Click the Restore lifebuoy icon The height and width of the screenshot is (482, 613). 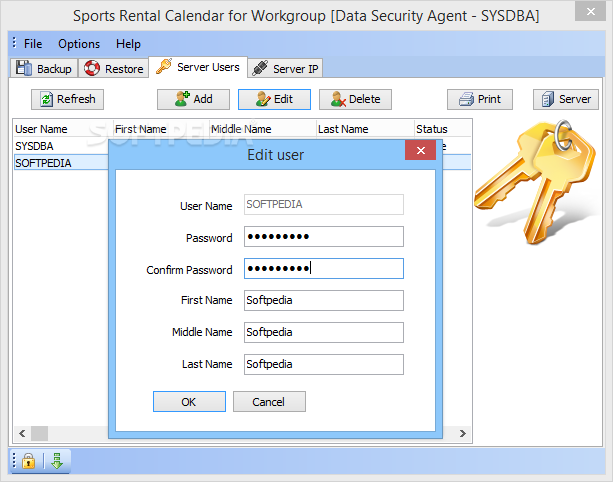click(x=92, y=68)
